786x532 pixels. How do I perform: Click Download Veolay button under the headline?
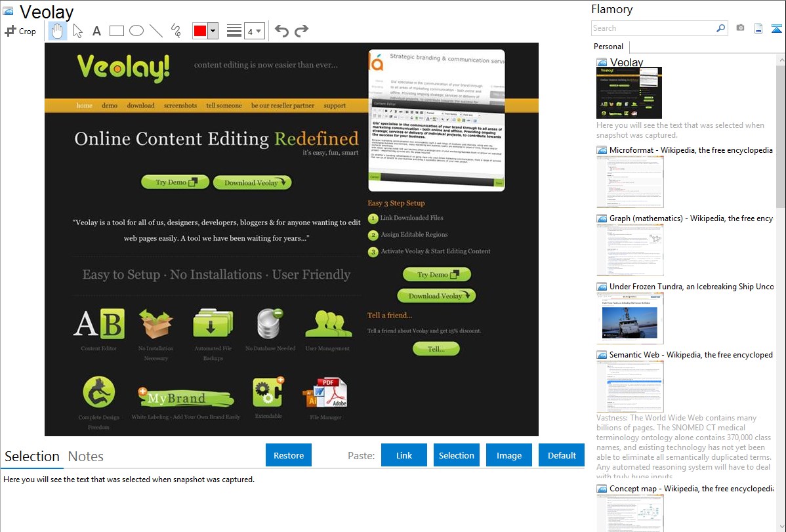pyautogui.click(x=252, y=182)
